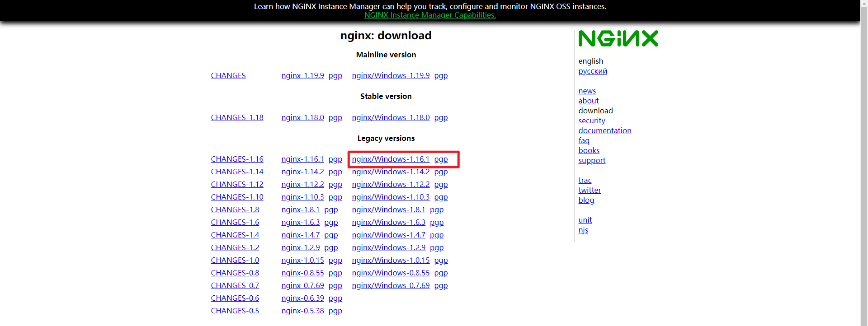The width and height of the screenshot is (868, 326).
Task: Download nginx/Windows-1.10.3
Action: pos(391,197)
